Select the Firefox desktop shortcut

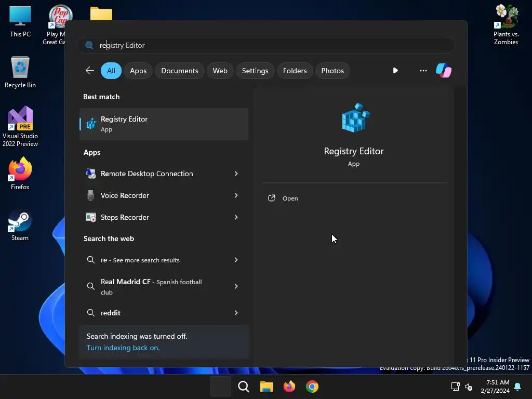click(20, 174)
